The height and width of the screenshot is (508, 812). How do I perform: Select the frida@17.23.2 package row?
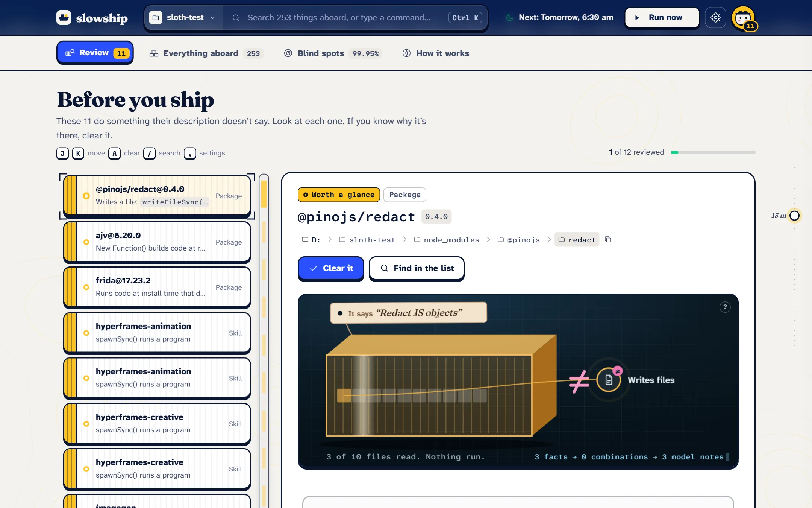tap(157, 287)
